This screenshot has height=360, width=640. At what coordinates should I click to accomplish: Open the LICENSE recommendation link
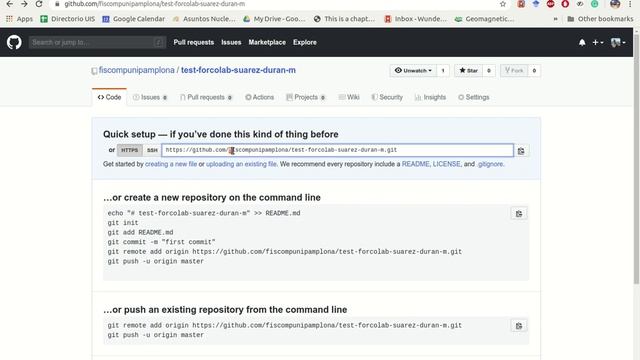coord(447,164)
